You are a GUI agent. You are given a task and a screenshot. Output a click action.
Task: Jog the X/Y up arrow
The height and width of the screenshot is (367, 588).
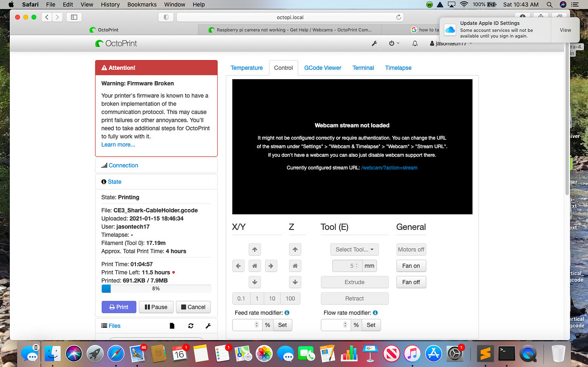254,249
